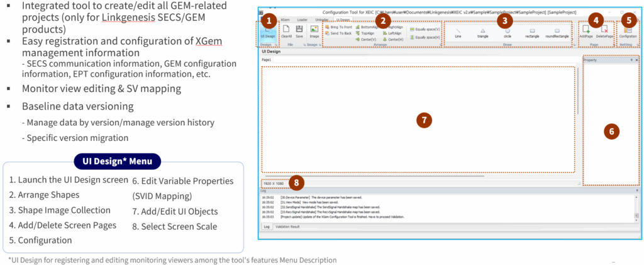644x265 pixels.
Task: Choose Send To Back
Action: coord(338,33)
